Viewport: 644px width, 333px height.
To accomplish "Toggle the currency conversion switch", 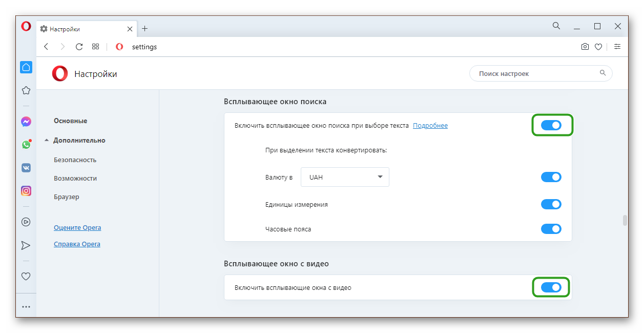I will 551,177.
